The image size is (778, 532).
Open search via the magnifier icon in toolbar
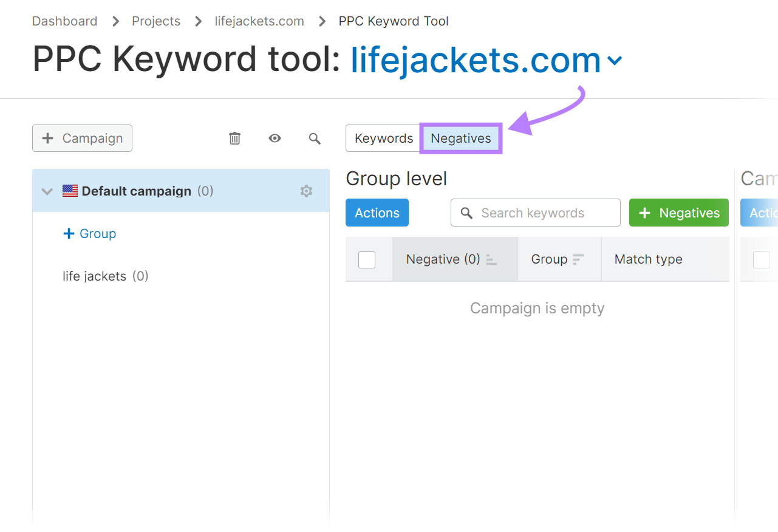coord(315,138)
